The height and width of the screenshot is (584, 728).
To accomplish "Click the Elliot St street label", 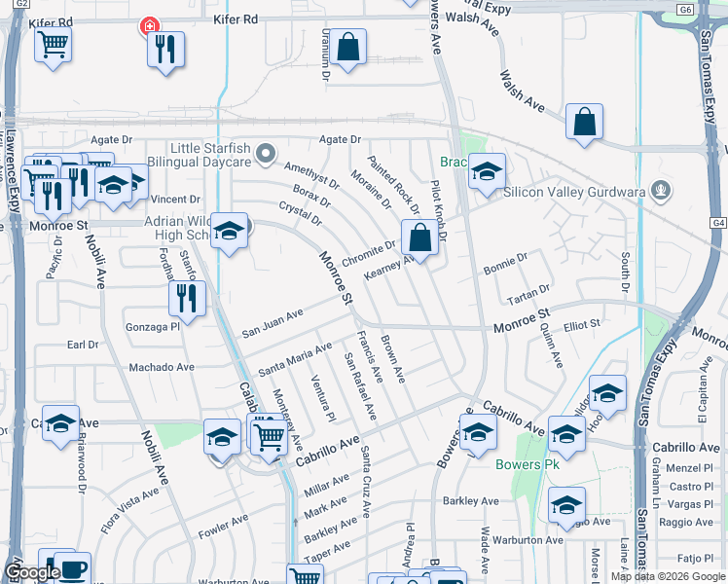I will pos(582,326).
